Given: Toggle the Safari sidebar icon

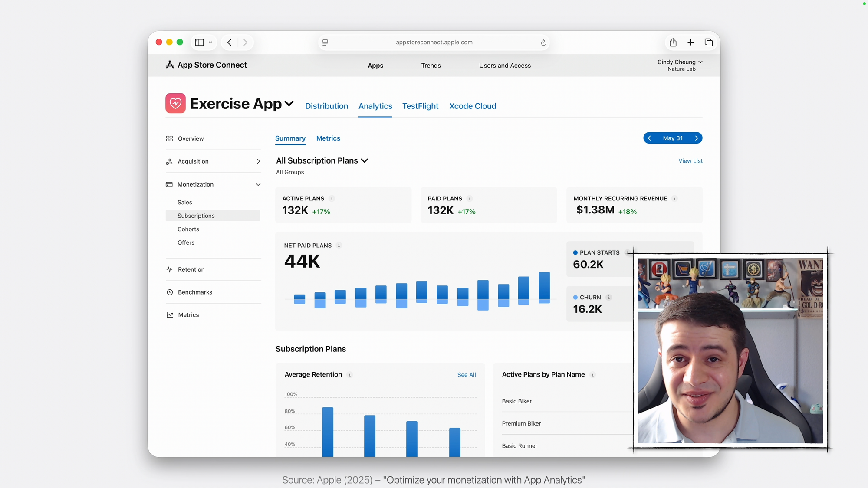Looking at the screenshot, I should [199, 42].
